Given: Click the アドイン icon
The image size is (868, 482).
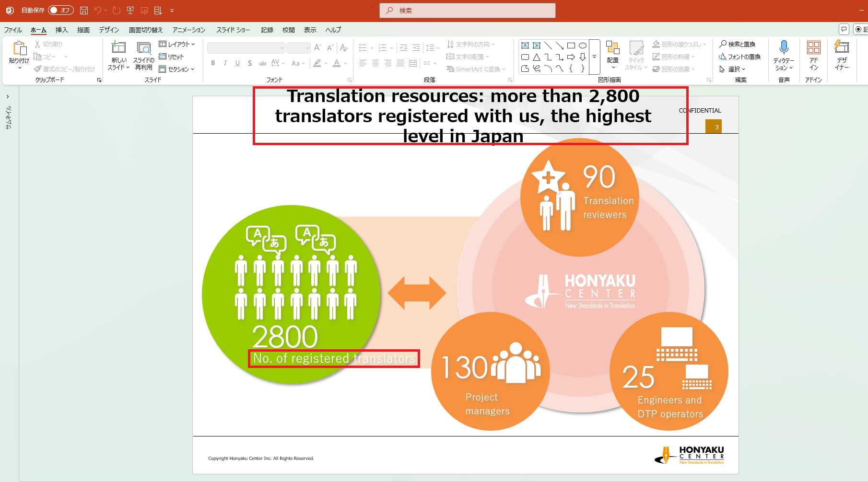Looking at the screenshot, I should click(x=814, y=47).
